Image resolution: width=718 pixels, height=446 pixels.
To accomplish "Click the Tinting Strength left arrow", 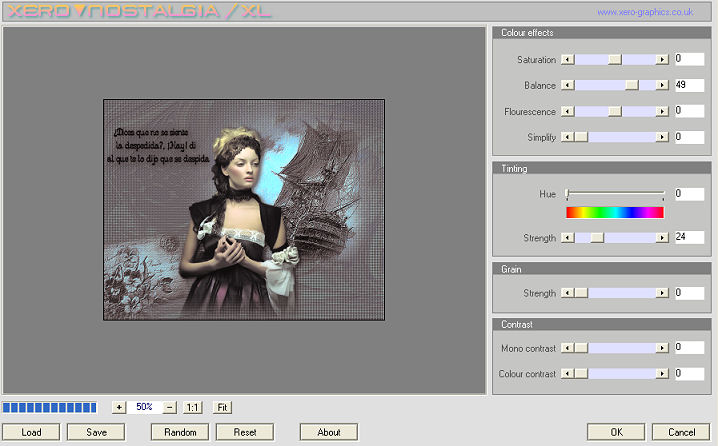I will tap(568, 238).
